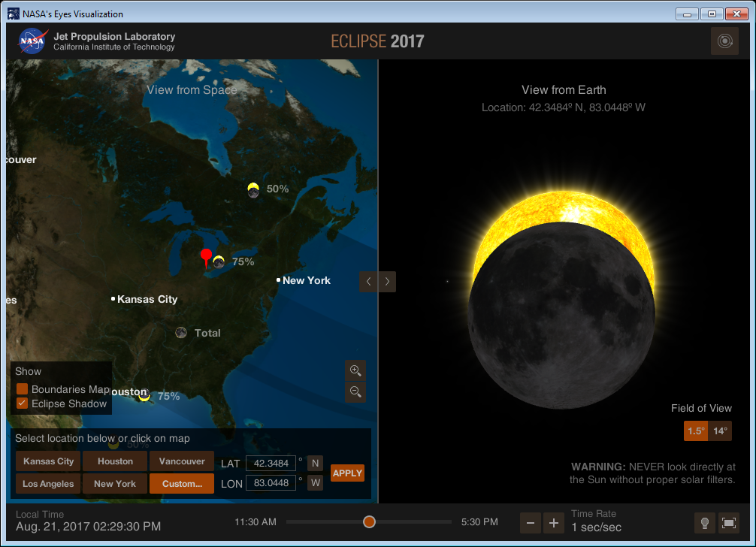Select the Vancouver location button
The image size is (756, 547).
coord(182,461)
